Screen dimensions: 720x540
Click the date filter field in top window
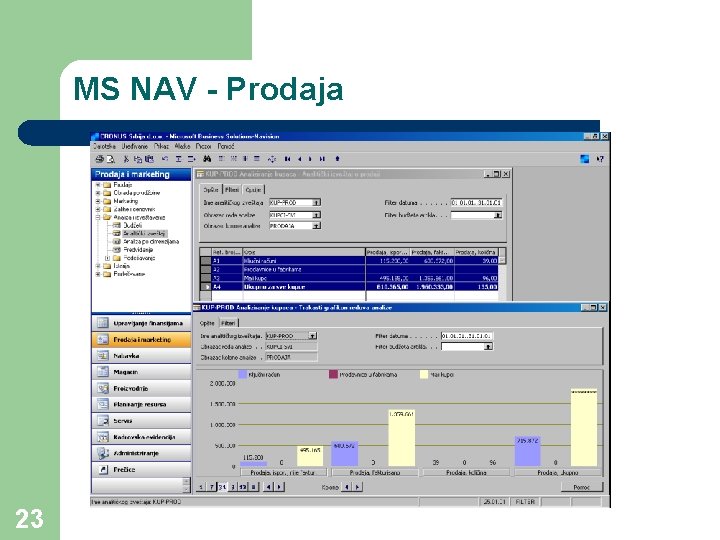477,202
